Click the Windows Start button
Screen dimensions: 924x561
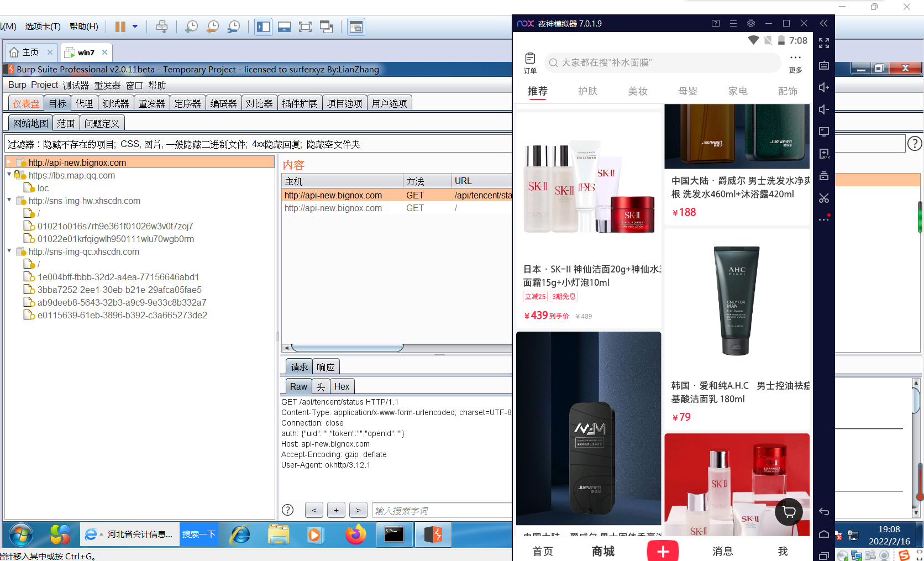[21, 534]
